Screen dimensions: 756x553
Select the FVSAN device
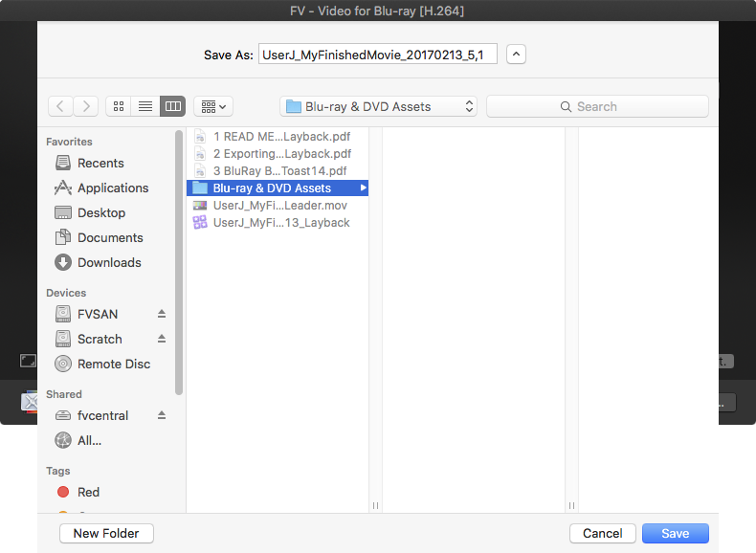(98, 315)
